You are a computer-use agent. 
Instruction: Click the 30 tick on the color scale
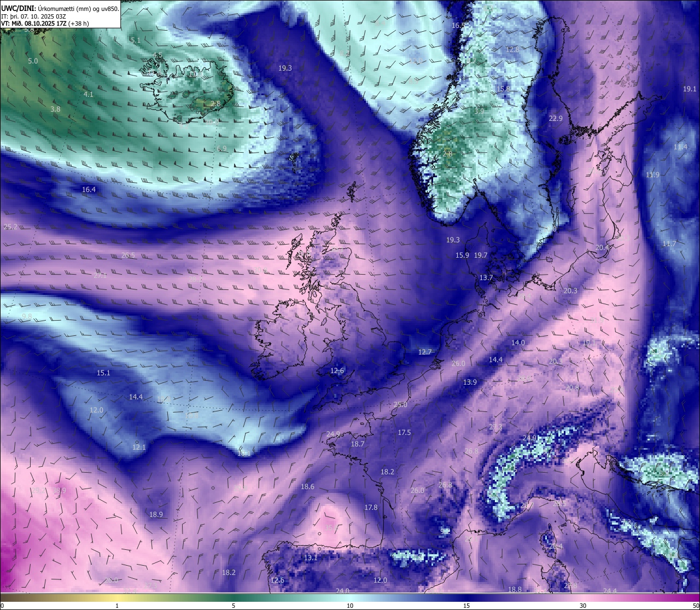tap(583, 606)
